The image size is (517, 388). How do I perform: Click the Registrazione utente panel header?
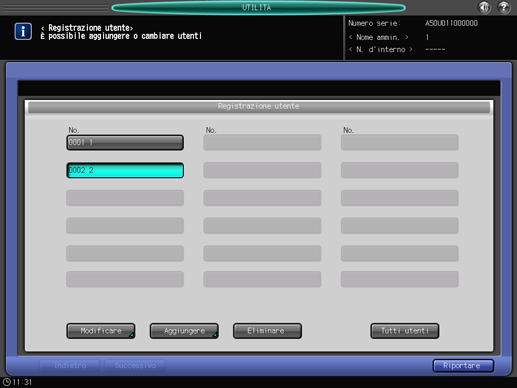pyautogui.click(x=259, y=107)
